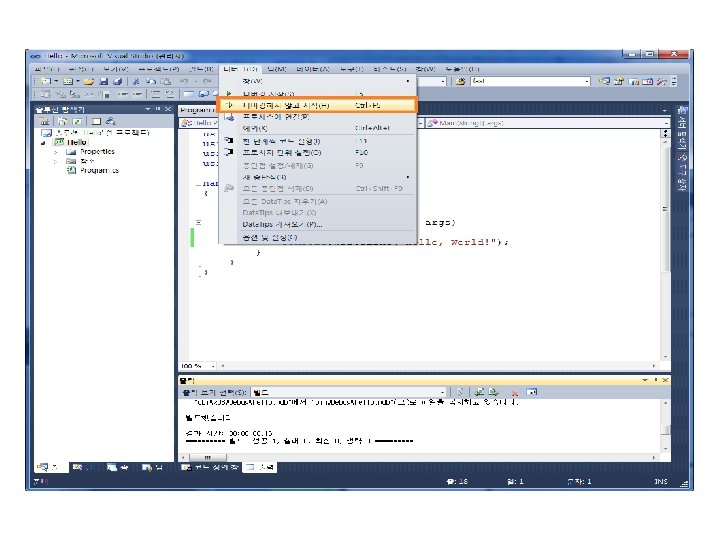Open the Server Explorer vertical side tab

coord(682,130)
